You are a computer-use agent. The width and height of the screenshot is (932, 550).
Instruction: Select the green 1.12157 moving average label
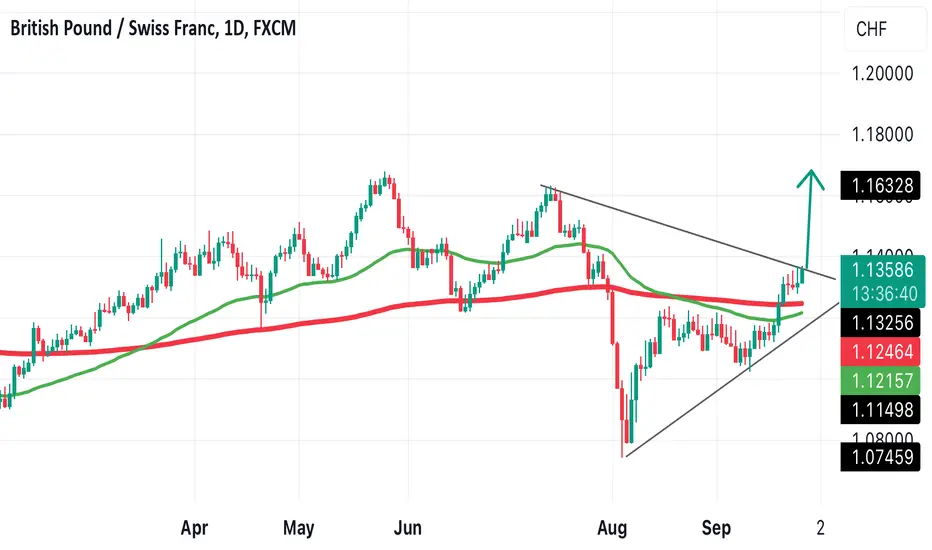point(882,381)
